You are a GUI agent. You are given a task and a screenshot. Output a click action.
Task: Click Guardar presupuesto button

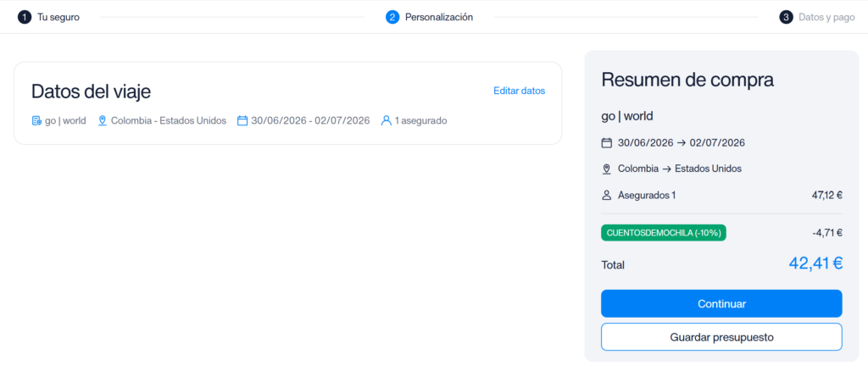721,336
